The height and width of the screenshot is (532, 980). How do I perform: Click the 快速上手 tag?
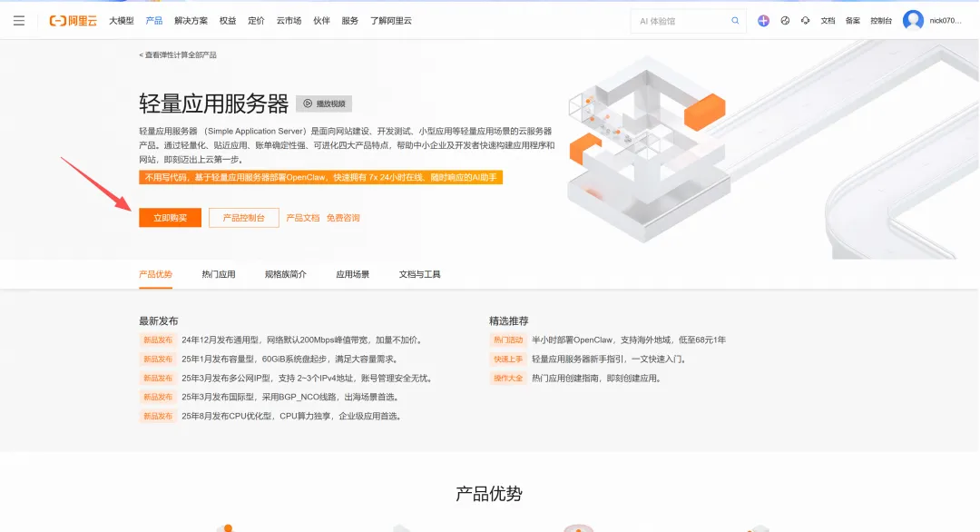pyautogui.click(x=507, y=359)
